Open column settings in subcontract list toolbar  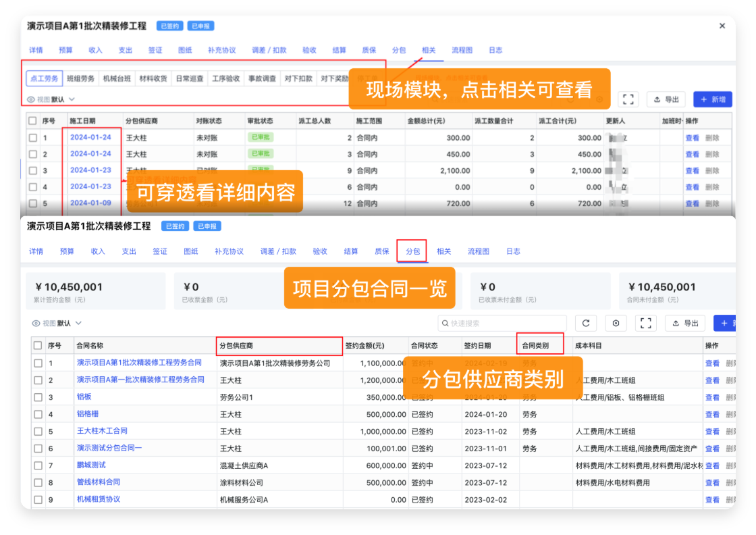pos(616,324)
